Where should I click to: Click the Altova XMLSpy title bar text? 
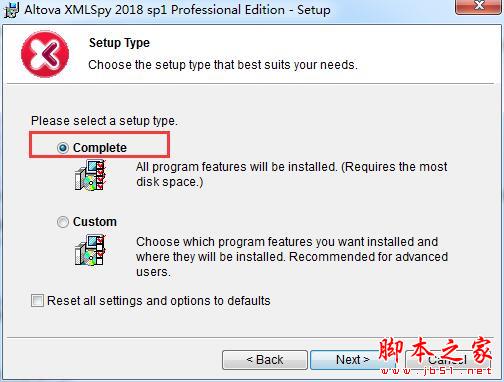[177, 10]
